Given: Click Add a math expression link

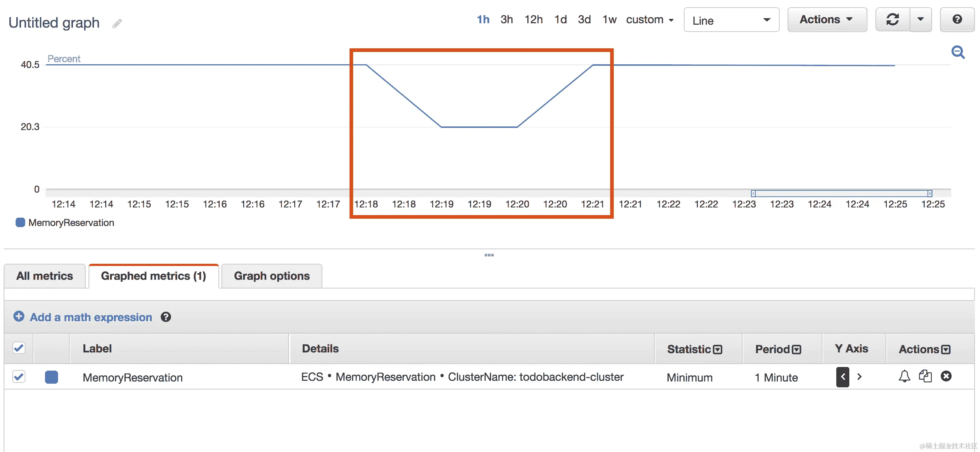Looking at the screenshot, I should (90, 317).
